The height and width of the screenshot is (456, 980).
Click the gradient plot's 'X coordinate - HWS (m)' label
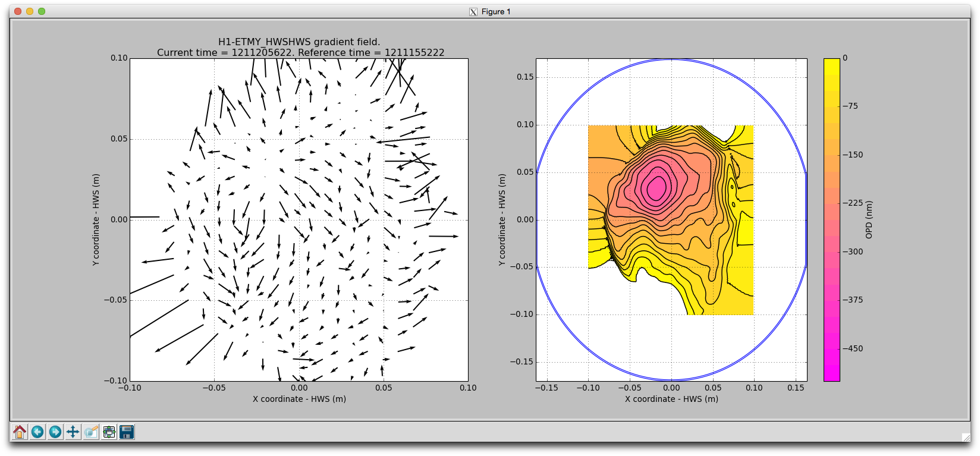coord(299,399)
